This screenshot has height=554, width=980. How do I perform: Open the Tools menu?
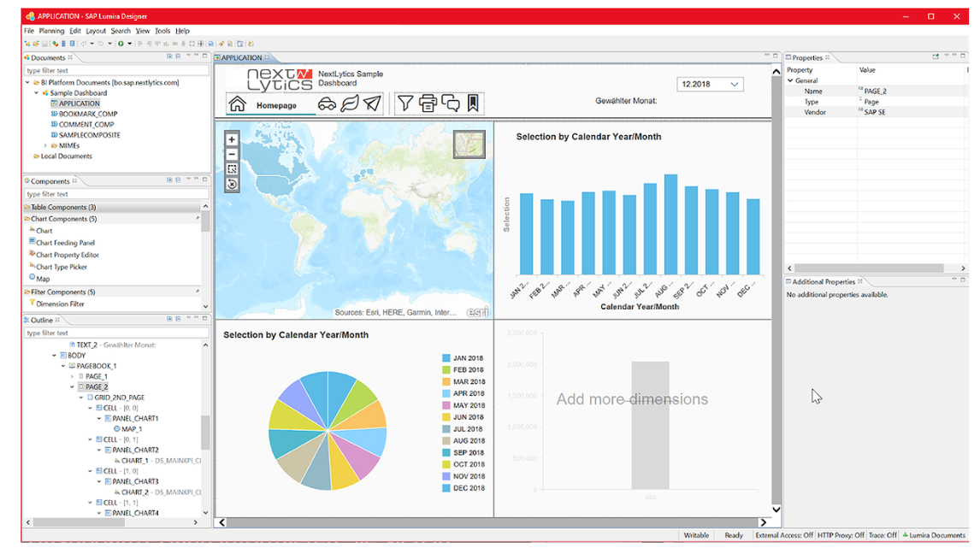[162, 31]
